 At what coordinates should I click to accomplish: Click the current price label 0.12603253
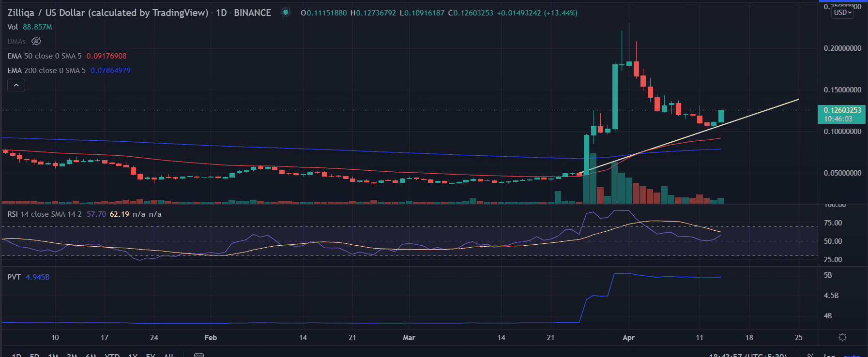coord(842,110)
